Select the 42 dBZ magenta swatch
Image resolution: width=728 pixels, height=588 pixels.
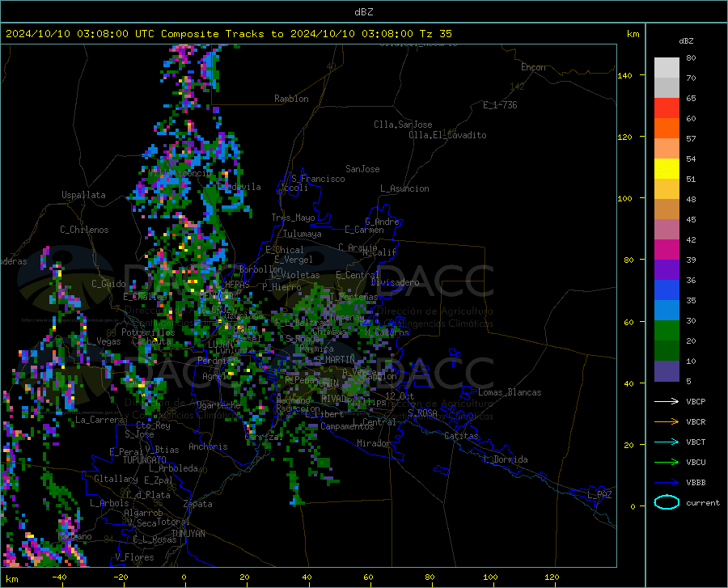[x=667, y=249]
